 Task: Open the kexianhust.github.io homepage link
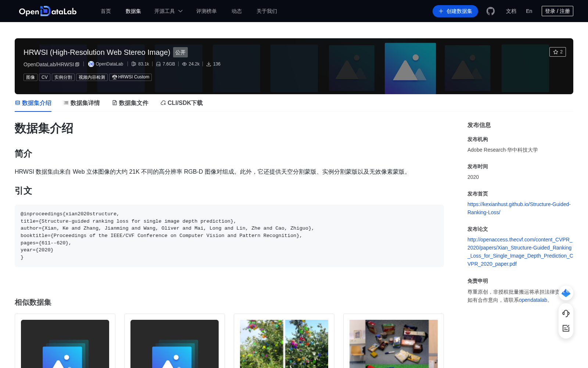click(x=519, y=208)
